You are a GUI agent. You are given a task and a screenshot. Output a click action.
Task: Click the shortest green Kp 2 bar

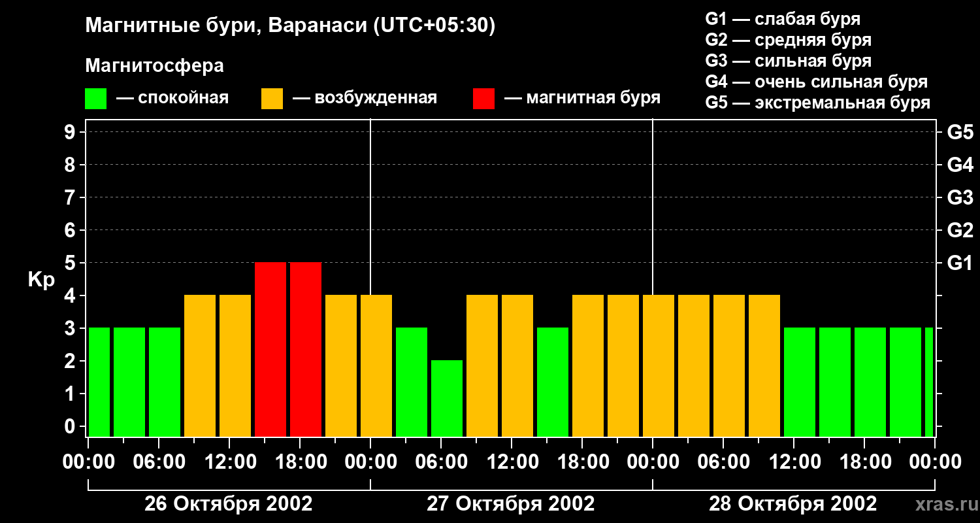point(447,399)
